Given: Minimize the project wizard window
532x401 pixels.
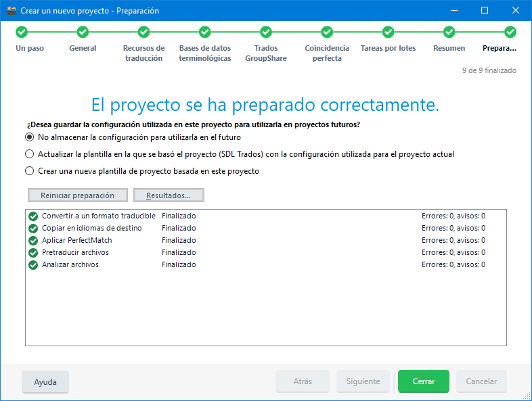Looking at the screenshot, I should 454,11.
